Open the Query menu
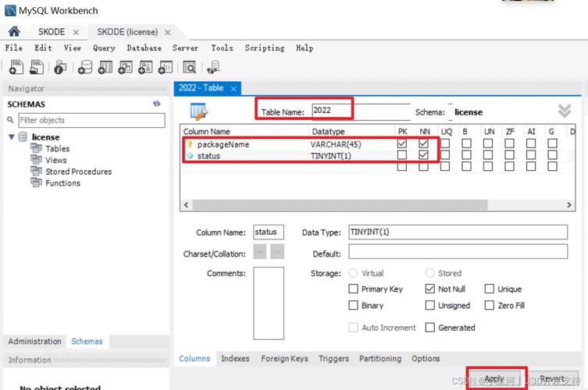588x390 pixels. [x=104, y=48]
